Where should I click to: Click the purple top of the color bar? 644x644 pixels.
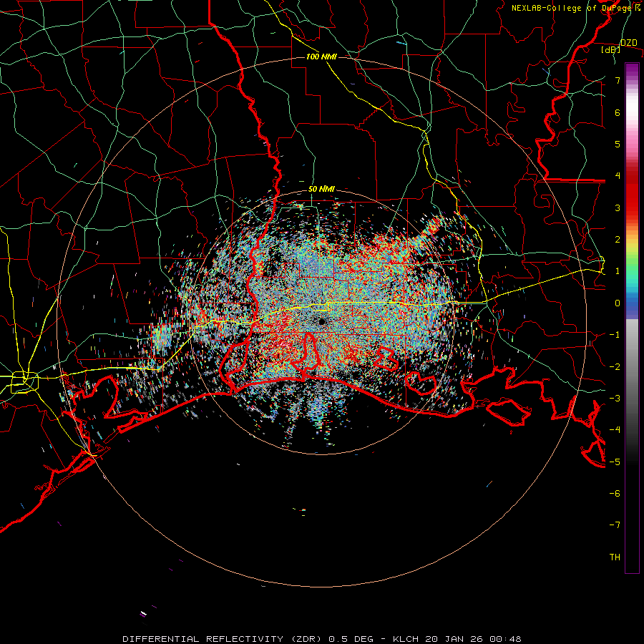[632, 70]
